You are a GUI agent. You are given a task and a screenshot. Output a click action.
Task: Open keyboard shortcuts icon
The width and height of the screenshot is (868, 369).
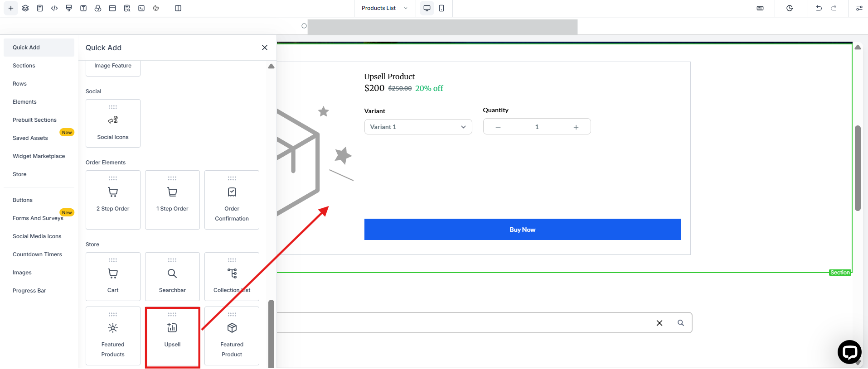(760, 8)
